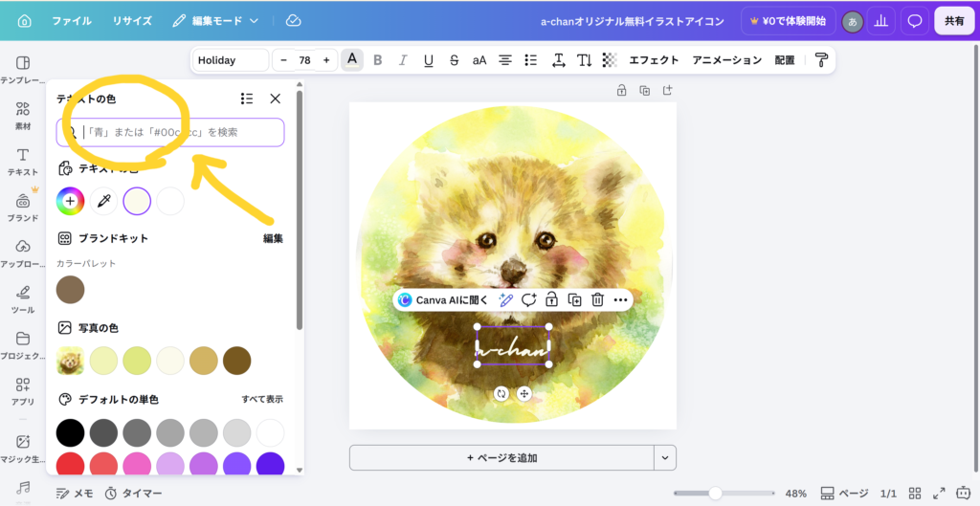Open the プロジェクト sidebar tab
The width and height of the screenshot is (980, 506).
click(x=23, y=346)
